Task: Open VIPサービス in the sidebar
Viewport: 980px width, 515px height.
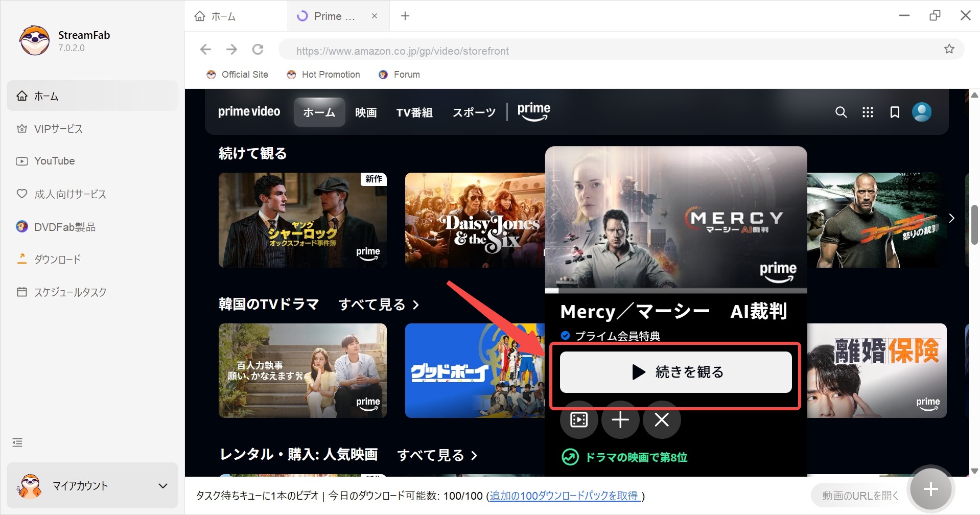Action: point(92,129)
